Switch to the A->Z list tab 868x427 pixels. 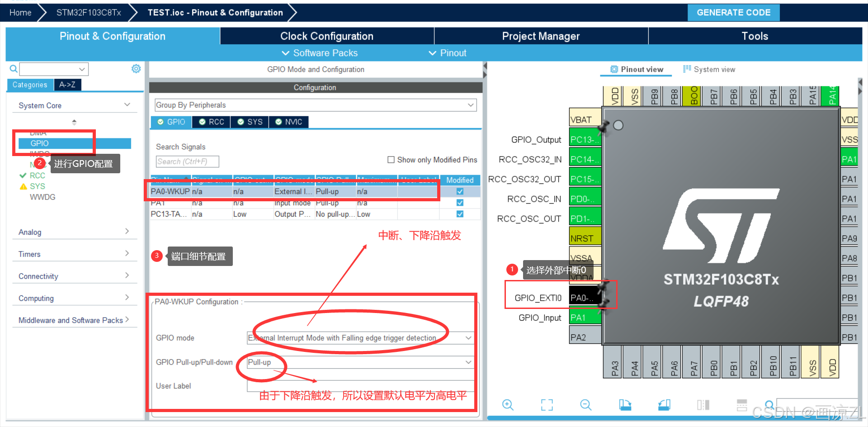pyautogui.click(x=67, y=85)
